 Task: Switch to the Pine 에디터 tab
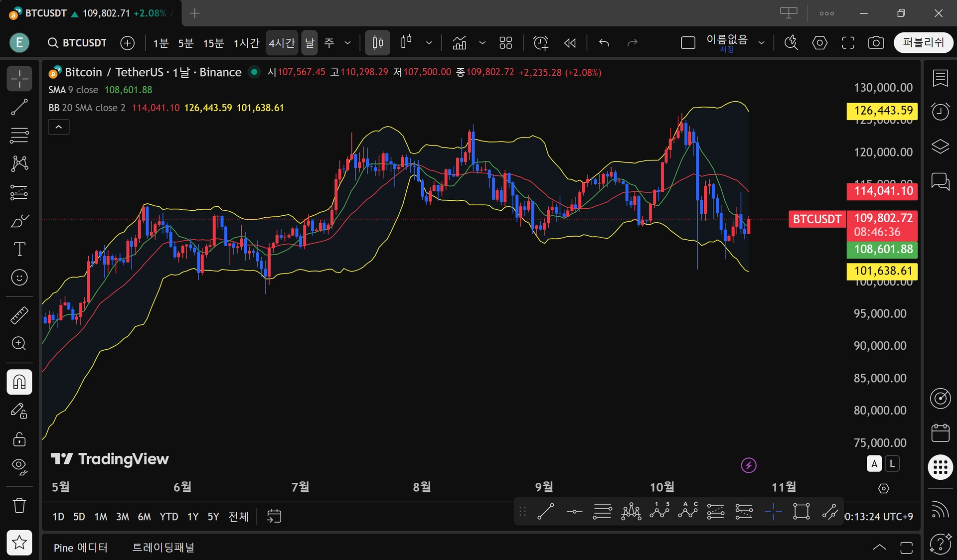80,548
